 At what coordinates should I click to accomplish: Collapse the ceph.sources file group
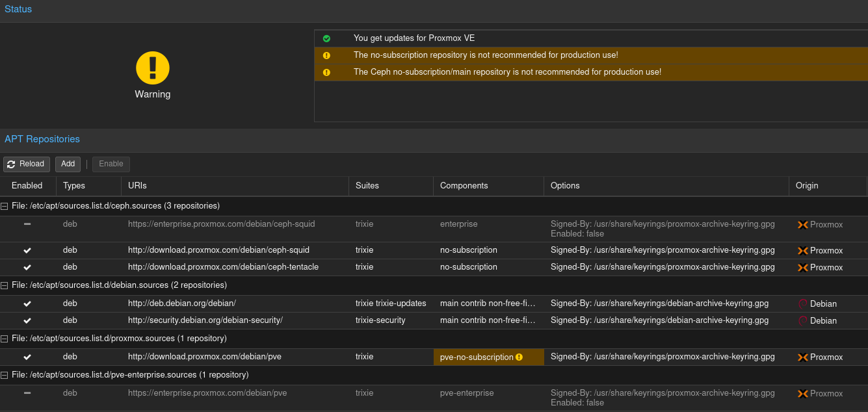5,206
